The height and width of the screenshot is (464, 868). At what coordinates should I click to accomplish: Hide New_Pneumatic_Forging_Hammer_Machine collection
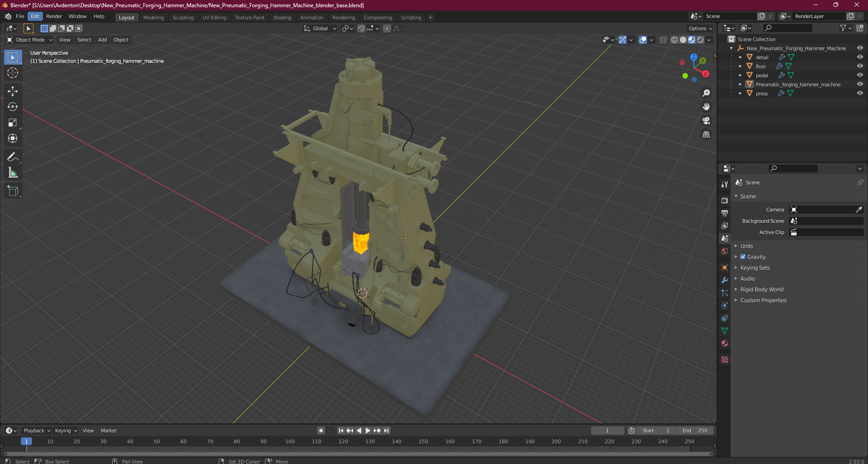pyautogui.click(x=860, y=48)
